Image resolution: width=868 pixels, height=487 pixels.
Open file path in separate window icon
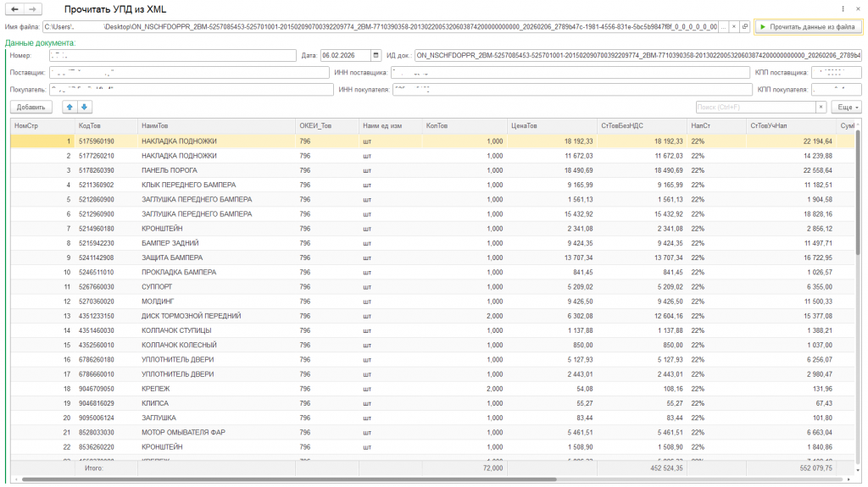click(745, 27)
